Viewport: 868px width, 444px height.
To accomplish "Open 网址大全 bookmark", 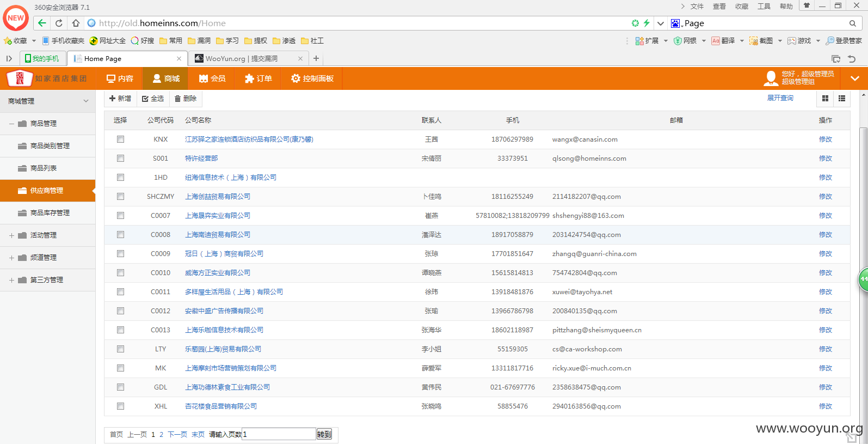I will (108, 41).
